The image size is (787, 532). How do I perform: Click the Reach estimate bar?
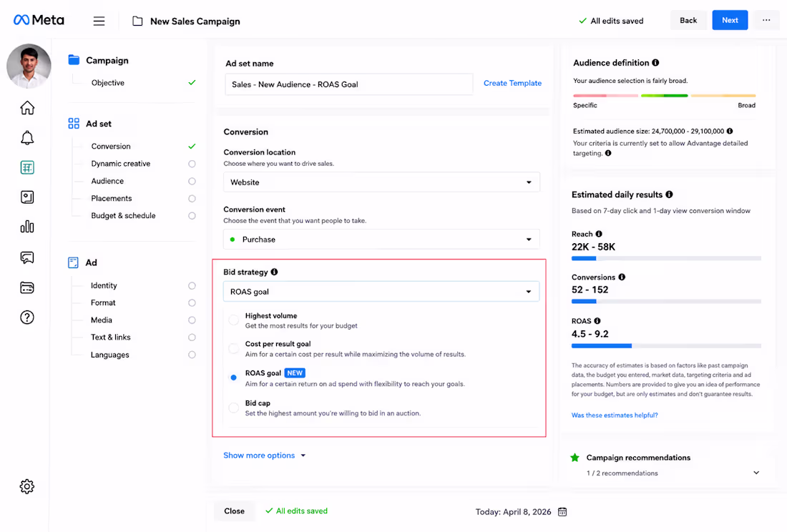tap(666, 259)
